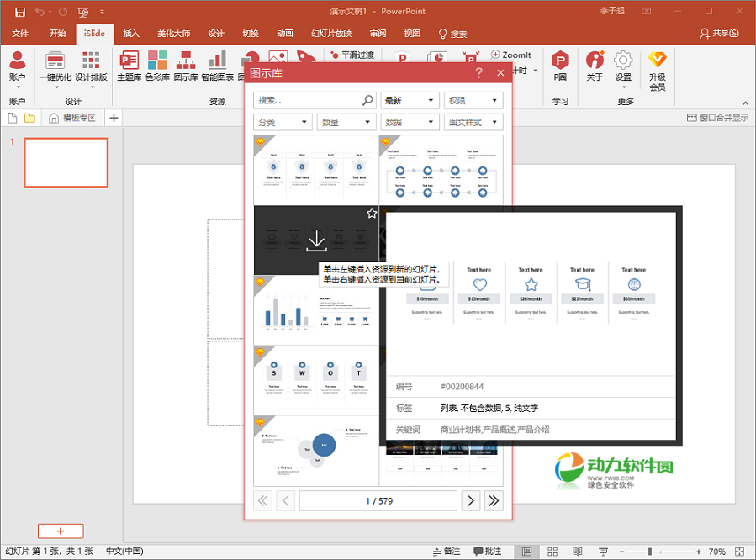
Task: Open the 审阅 review tab
Action: click(x=377, y=34)
